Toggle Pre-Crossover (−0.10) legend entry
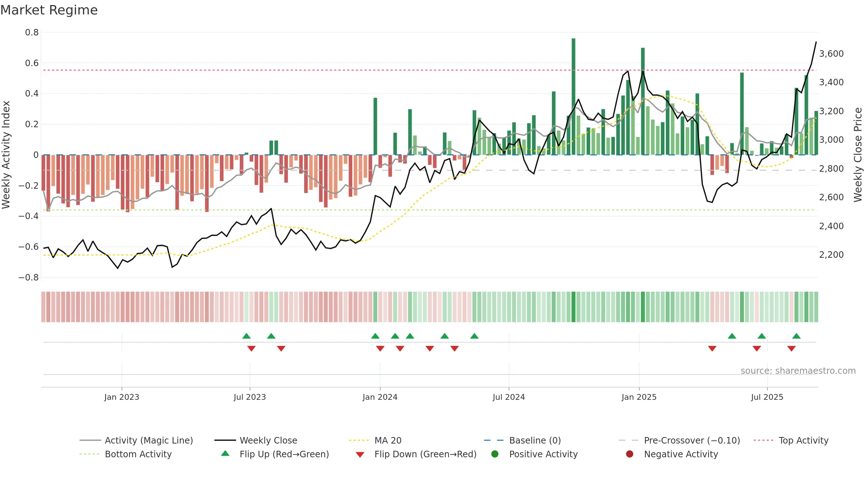 [x=679, y=440]
